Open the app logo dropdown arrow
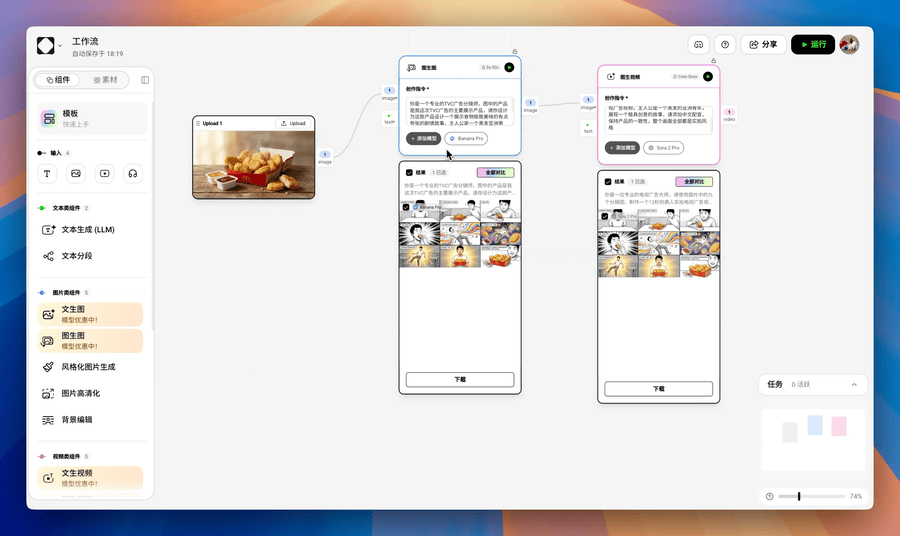This screenshot has height=536, width=900. [60, 46]
